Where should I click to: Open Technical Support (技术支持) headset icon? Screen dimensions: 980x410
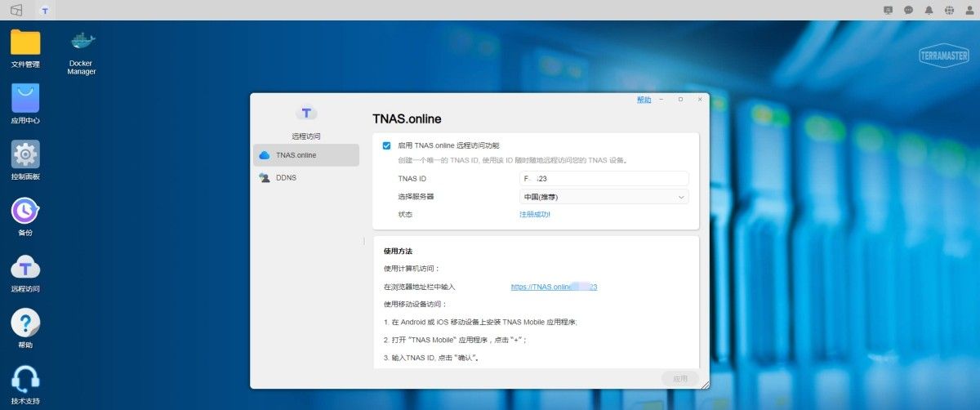(x=25, y=379)
